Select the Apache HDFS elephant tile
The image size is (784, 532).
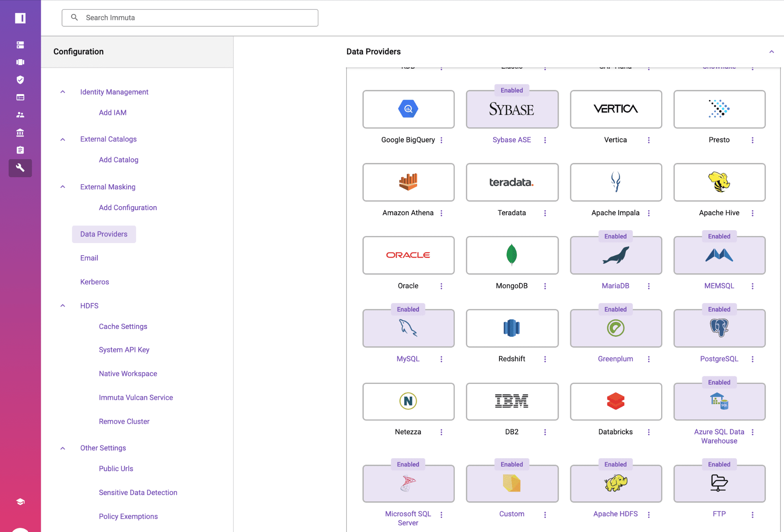coord(616,483)
